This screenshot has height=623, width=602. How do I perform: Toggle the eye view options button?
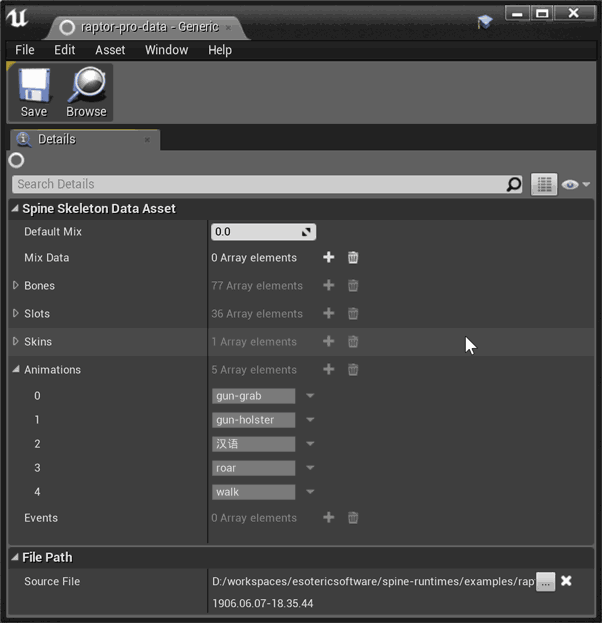(x=576, y=184)
